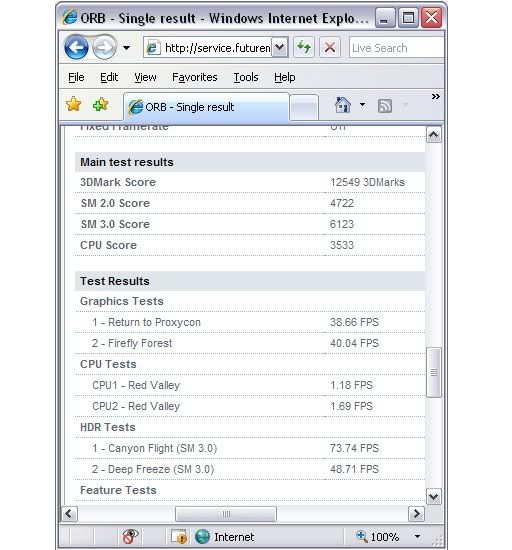This screenshot has height=550, width=512.
Task: Click the vertical scrollbar thumb
Action: [x=434, y=373]
